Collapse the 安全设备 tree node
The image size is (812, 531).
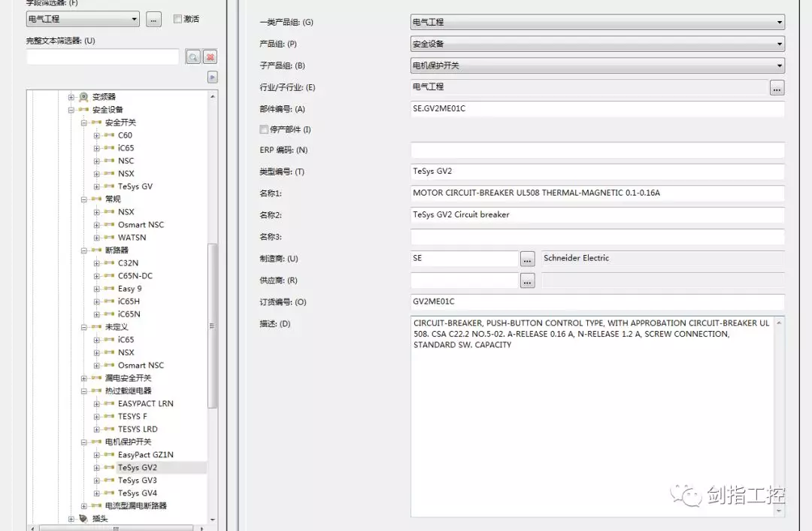72,110
